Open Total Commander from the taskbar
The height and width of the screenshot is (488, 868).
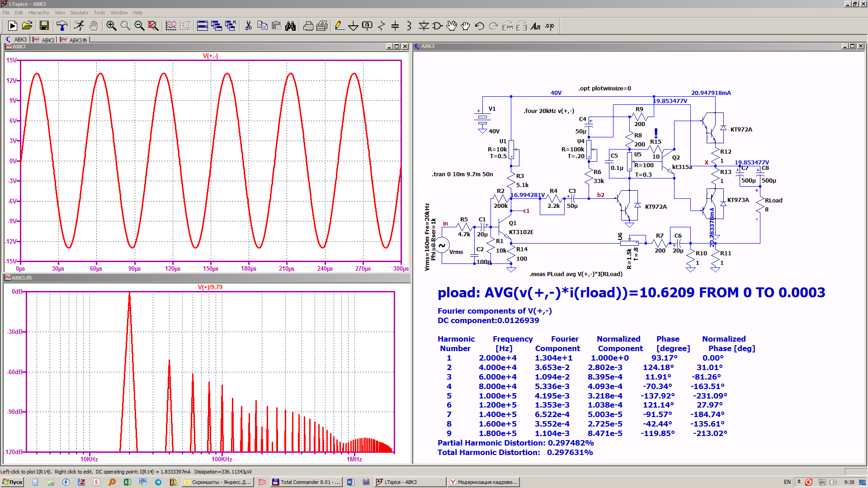tap(306, 482)
